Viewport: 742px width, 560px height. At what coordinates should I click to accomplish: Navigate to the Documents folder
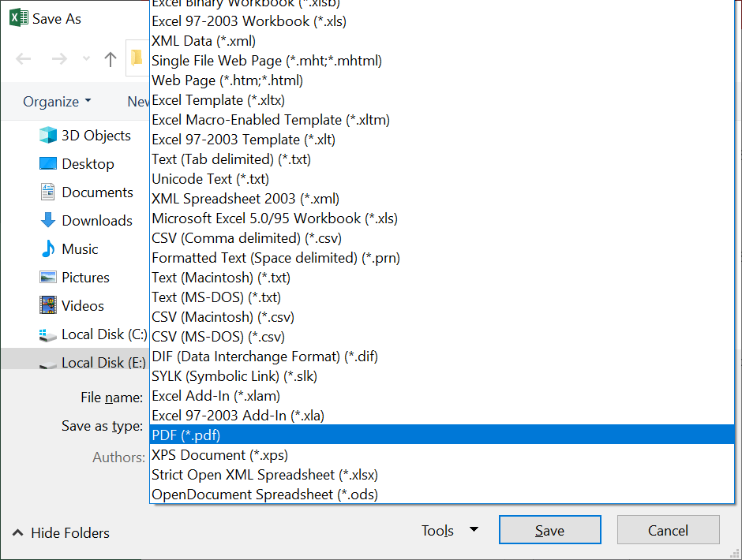click(90, 192)
